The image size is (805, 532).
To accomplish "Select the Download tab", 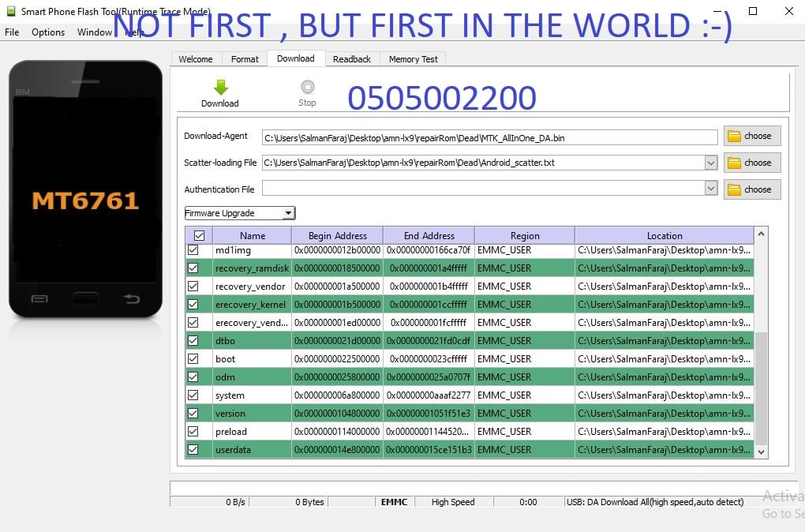I will 296,58.
